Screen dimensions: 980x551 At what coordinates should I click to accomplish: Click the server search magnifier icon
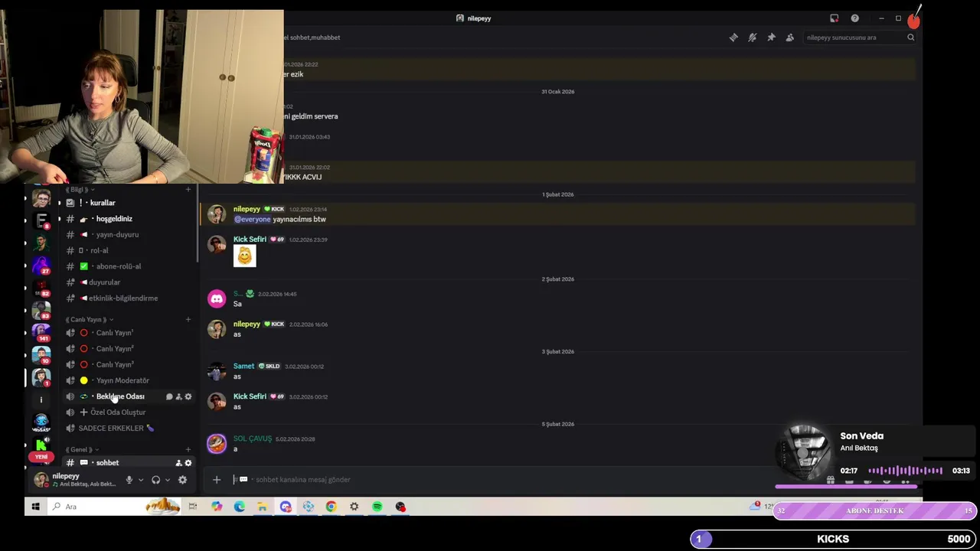click(910, 37)
